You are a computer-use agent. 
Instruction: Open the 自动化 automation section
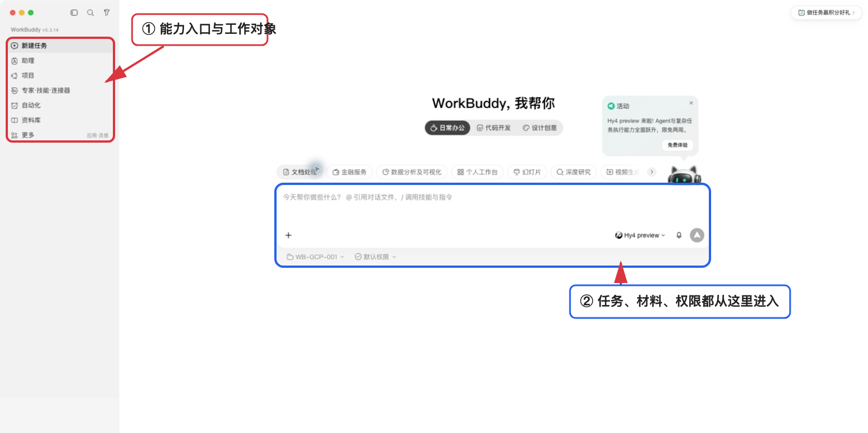(60, 105)
